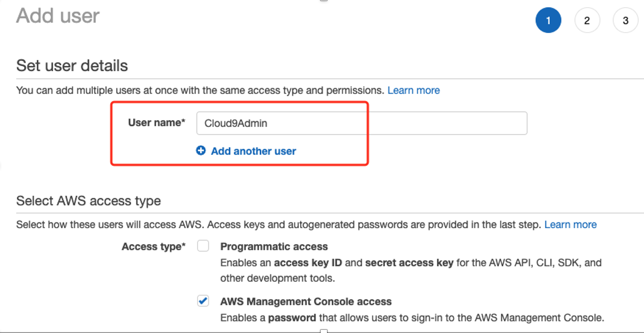The image size is (644, 333).
Task: Click the password sign-in description text
Action: 412,318
